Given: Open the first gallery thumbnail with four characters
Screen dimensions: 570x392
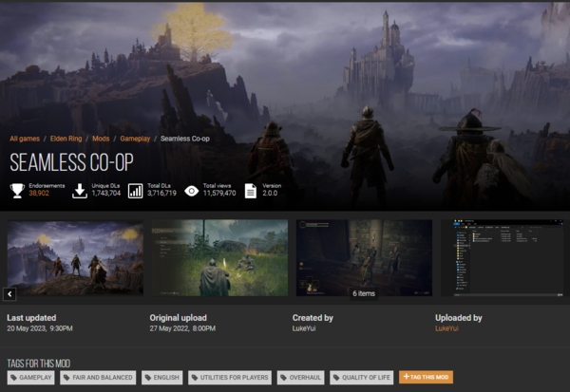Looking at the screenshot, I should click(75, 257).
